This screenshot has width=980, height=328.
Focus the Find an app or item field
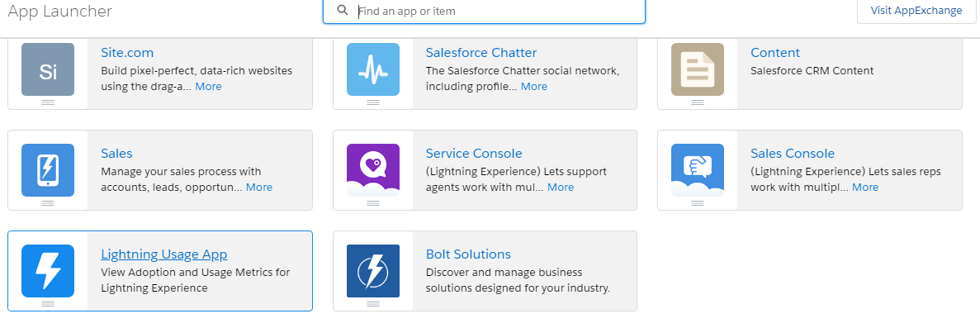pos(484,12)
